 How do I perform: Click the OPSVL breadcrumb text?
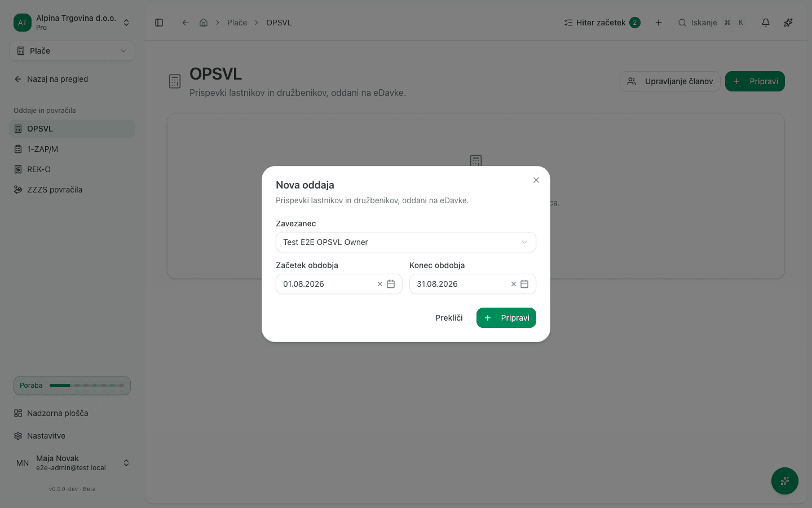(279, 23)
